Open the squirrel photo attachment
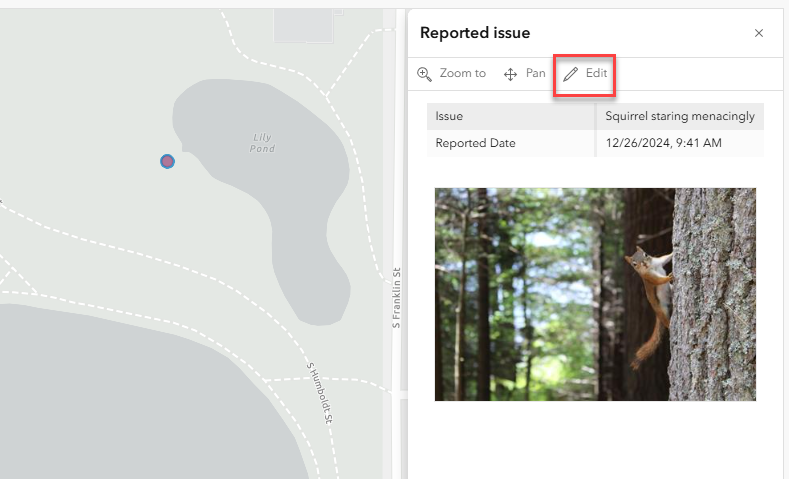Image resolution: width=789 pixels, height=479 pixels. (595, 294)
